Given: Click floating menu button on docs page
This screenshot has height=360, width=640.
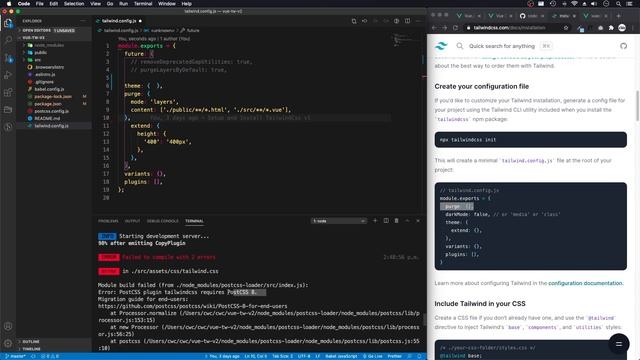Looking at the screenshot, I should tap(619, 344).
